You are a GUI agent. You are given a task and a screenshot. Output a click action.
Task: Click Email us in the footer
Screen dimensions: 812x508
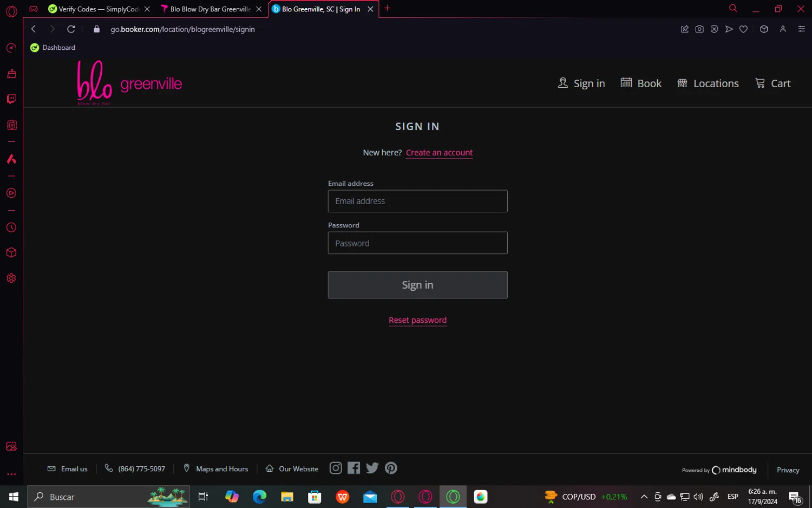[x=68, y=469]
